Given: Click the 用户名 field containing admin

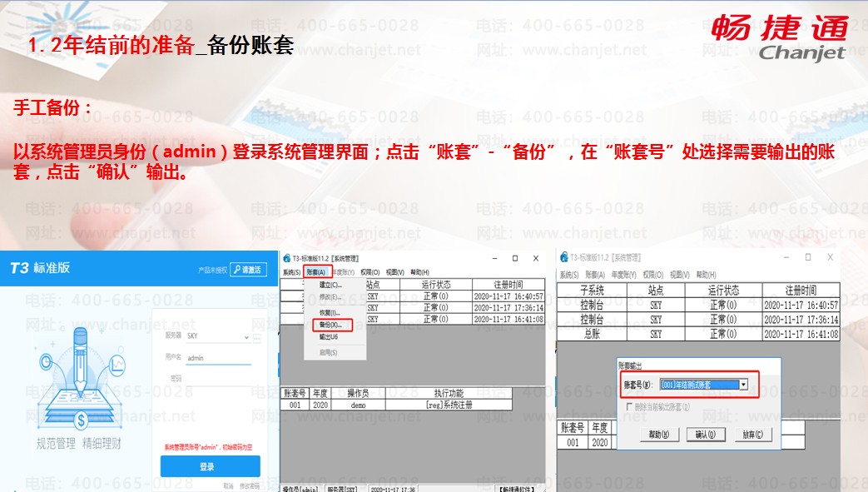Looking at the screenshot, I should [219, 359].
